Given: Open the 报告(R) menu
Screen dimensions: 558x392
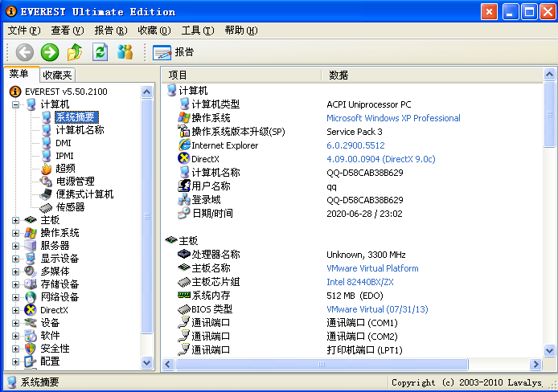Looking at the screenshot, I should coord(111,31).
